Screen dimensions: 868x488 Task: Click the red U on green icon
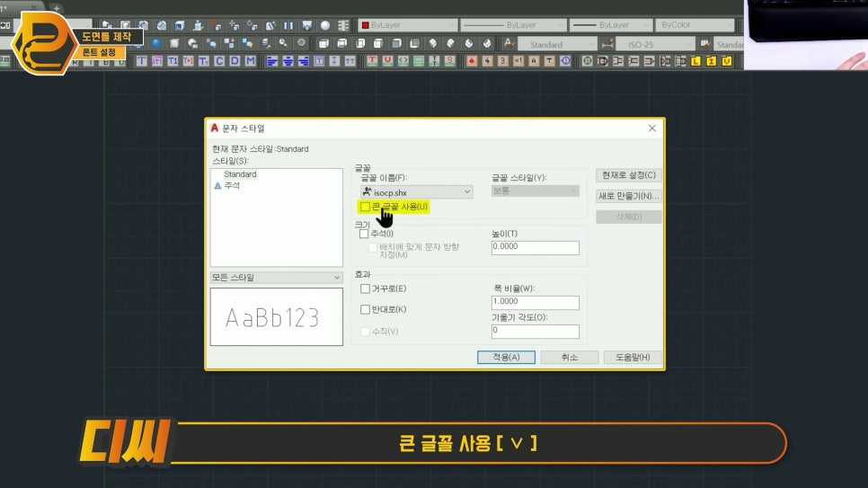pos(387,60)
